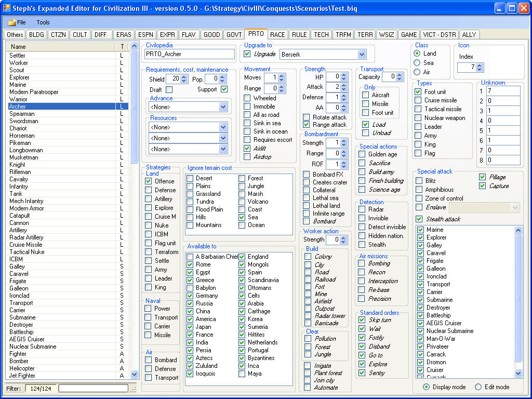532x399 pixels.
Task: Open the Upgrade to unit dropdown showing Berserk
Action: (362, 54)
